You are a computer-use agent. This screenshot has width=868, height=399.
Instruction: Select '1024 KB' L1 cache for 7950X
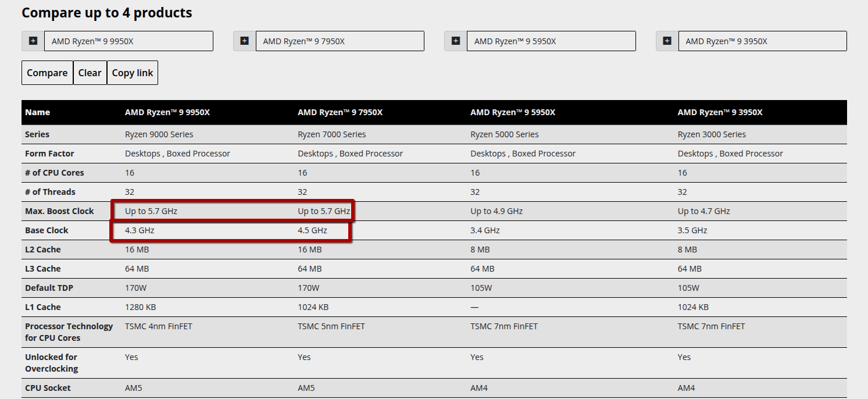click(x=313, y=307)
